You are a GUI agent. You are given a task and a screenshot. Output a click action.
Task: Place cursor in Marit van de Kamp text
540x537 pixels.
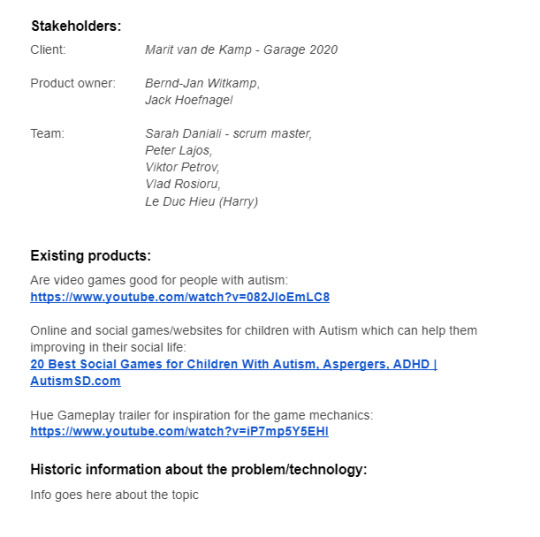[198, 50]
